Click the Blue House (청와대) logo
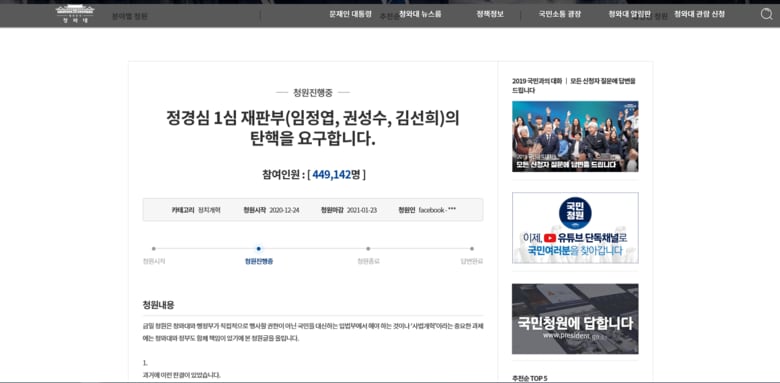Screen dimensions: 780x383 [75, 14]
